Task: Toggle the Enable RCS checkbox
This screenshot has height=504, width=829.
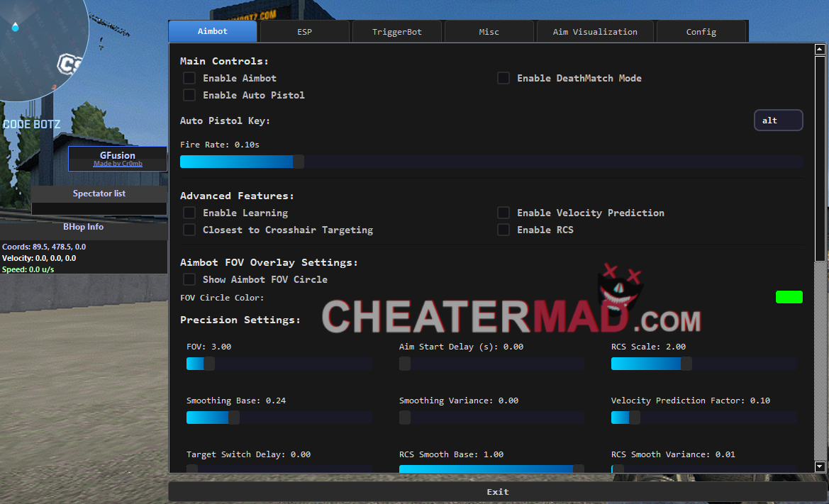Action: pyautogui.click(x=503, y=230)
